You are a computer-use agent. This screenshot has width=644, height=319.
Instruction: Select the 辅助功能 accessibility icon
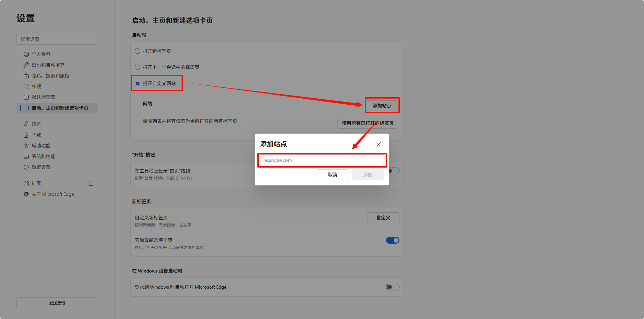(26, 145)
